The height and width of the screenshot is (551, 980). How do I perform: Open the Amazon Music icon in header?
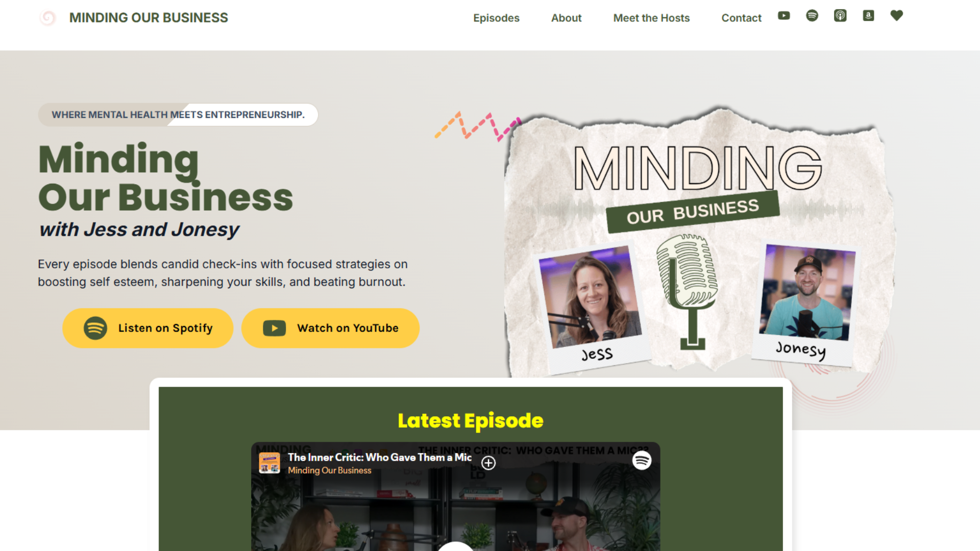868,16
